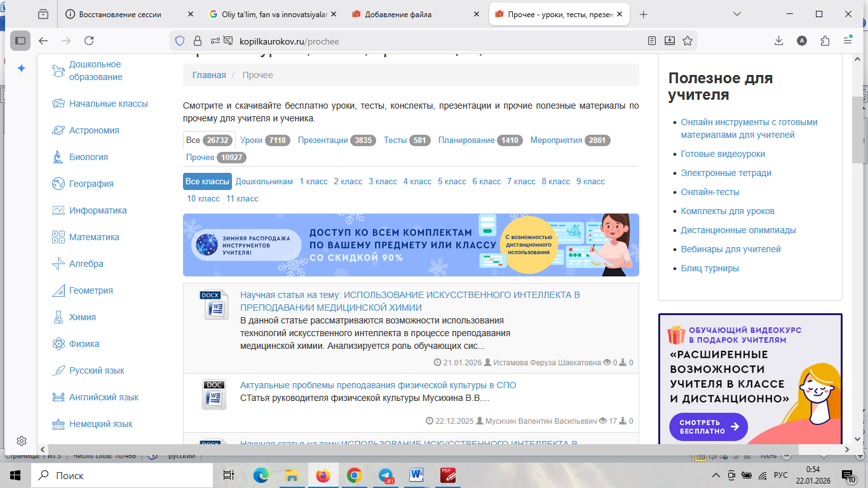Open the Firefox downloads icon
The width and height of the screenshot is (868, 488).
[x=778, y=41]
